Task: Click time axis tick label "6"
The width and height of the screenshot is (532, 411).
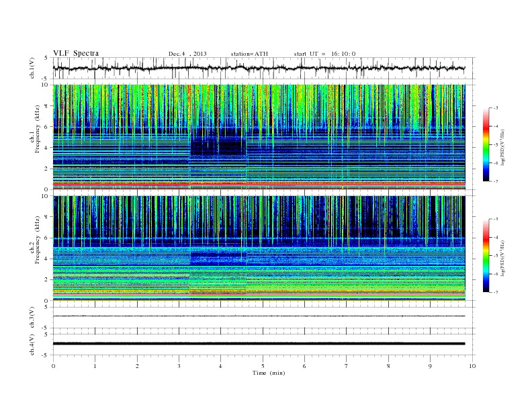Action: 304,366
